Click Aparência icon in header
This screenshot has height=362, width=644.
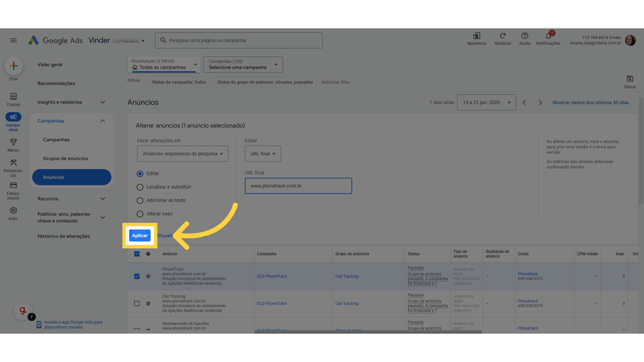pyautogui.click(x=477, y=36)
